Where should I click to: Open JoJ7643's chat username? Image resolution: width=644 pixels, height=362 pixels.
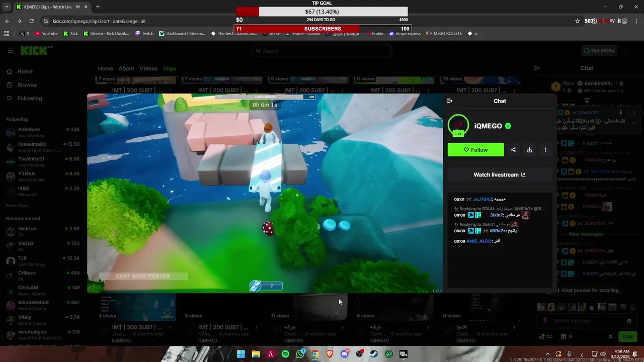pyautogui.click(x=482, y=200)
